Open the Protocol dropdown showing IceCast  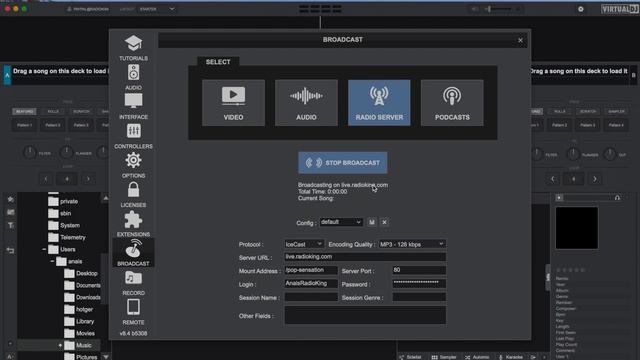(x=304, y=244)
